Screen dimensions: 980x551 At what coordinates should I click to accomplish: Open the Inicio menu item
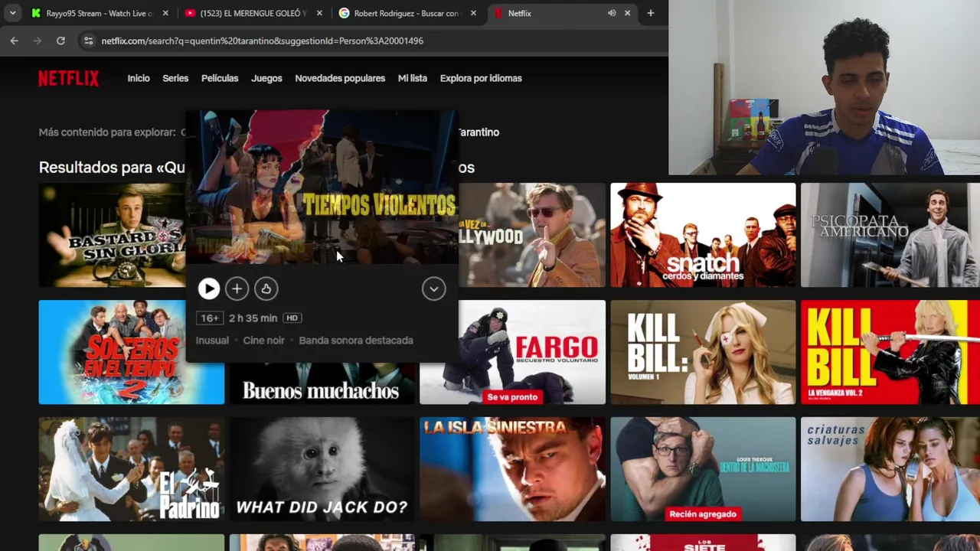pyautogui.click(x=139, y=78)
